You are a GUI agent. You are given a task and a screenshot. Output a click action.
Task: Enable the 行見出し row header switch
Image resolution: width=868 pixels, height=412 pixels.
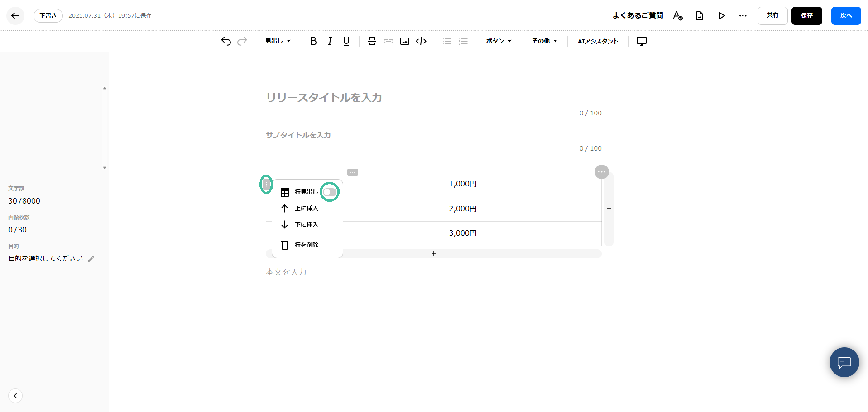point(329,192)
